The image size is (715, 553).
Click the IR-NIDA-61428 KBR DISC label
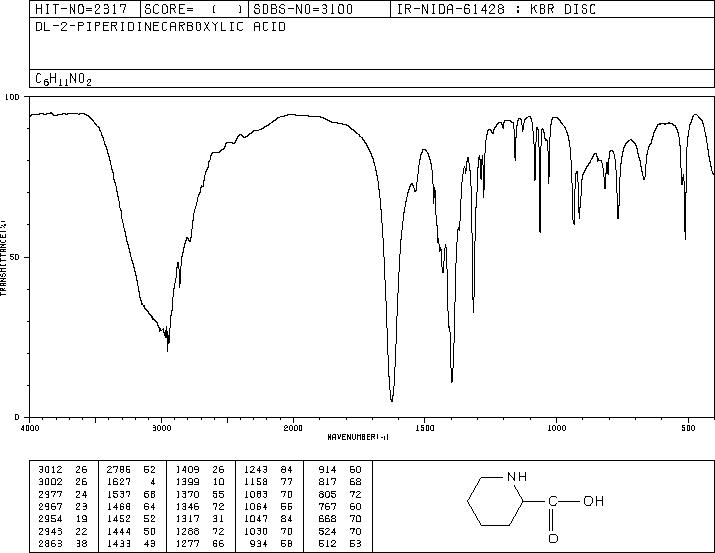coord(496,9)
